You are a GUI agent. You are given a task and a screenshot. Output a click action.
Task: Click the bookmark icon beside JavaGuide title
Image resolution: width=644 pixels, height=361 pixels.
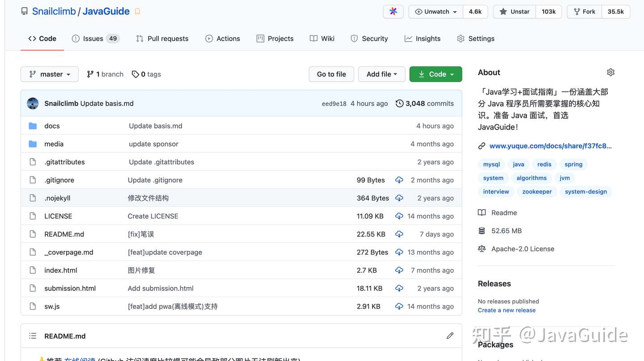click(137, 12)
